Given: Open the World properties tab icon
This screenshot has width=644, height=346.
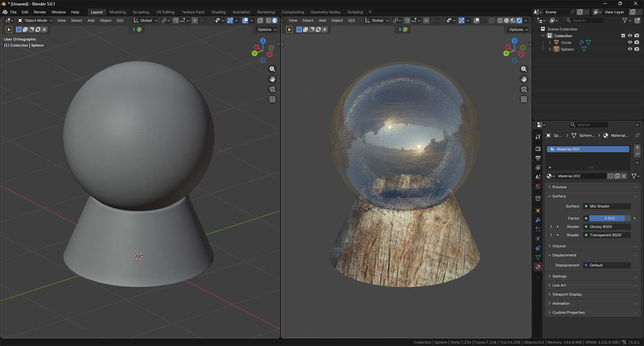Looking at the screenshot, I should 538,187.
